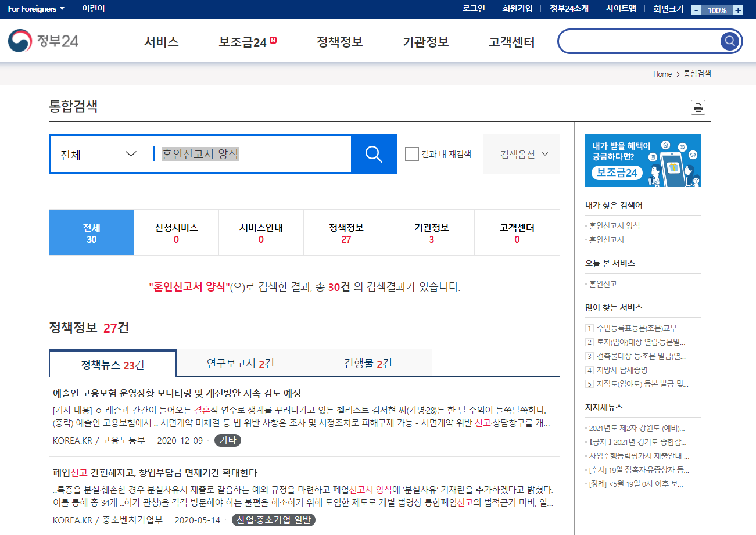Click the 통합검색 breadcrumb text
This screenshot has height=535, width=756.
[697, 74]
